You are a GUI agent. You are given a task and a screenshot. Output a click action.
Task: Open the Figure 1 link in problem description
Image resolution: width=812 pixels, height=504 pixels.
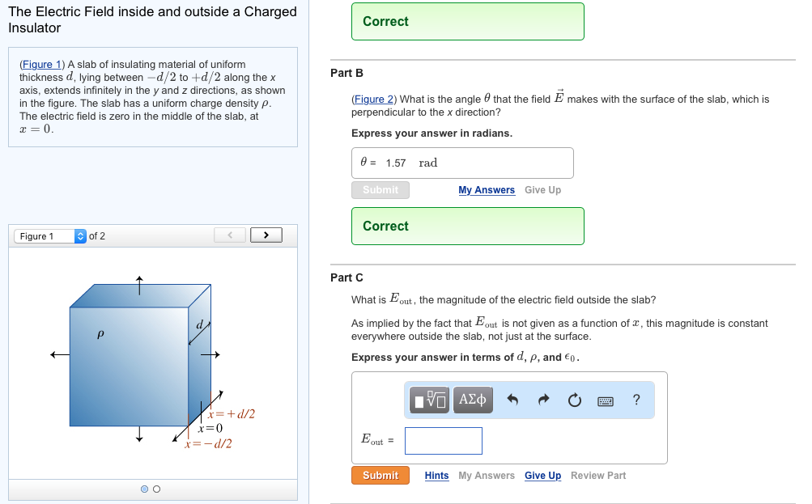[x=40, y=64]
